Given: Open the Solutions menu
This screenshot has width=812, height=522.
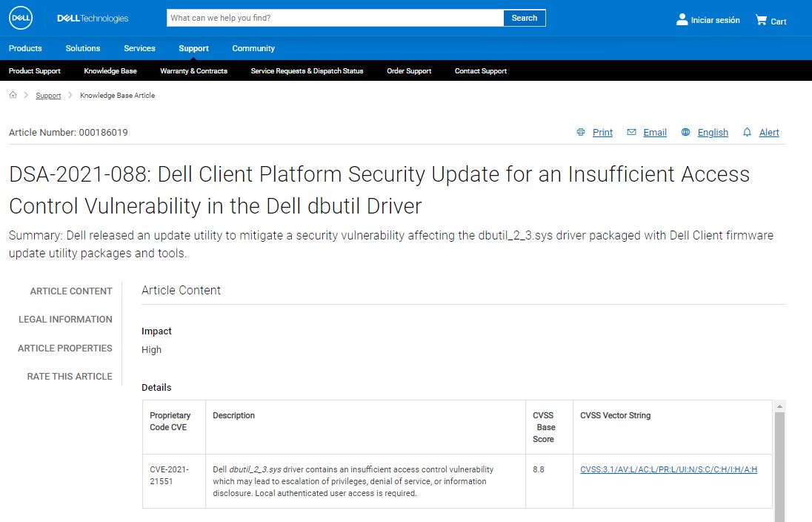Looking at the screenshot, I should click(x=83, y=48).
